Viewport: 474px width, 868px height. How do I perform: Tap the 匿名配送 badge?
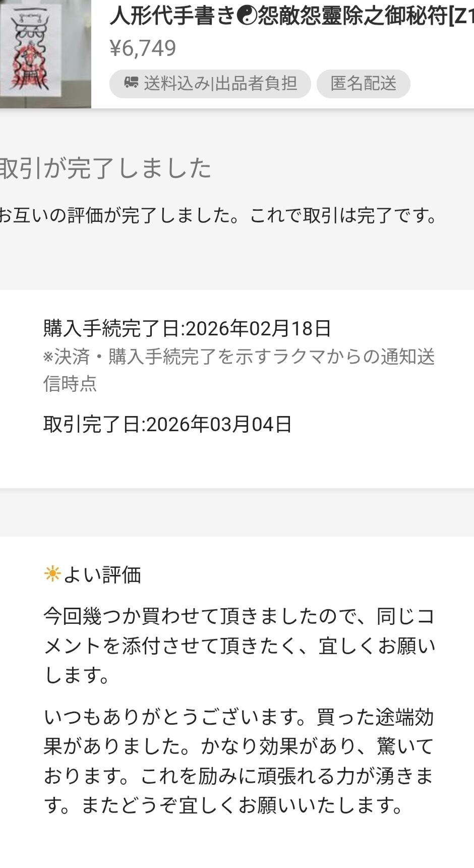coord(363,84)
